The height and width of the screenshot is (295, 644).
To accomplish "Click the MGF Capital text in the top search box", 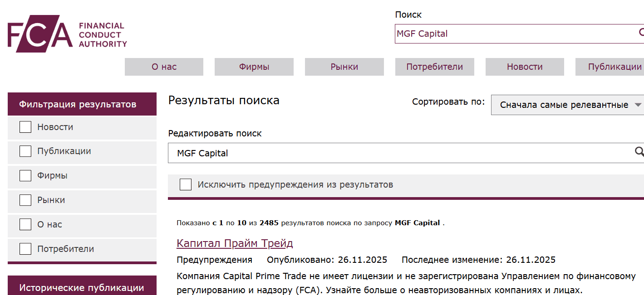I will [x=422, y=34].
